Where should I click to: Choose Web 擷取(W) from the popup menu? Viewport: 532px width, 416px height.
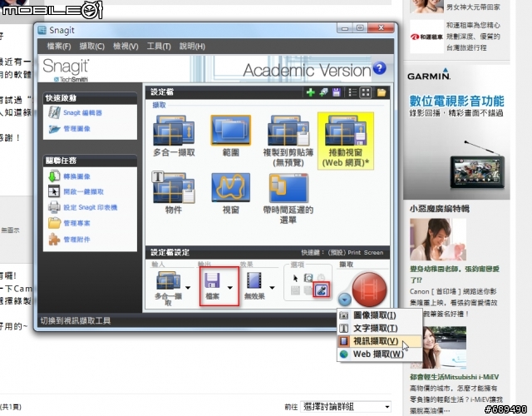(x=380, y=354)
